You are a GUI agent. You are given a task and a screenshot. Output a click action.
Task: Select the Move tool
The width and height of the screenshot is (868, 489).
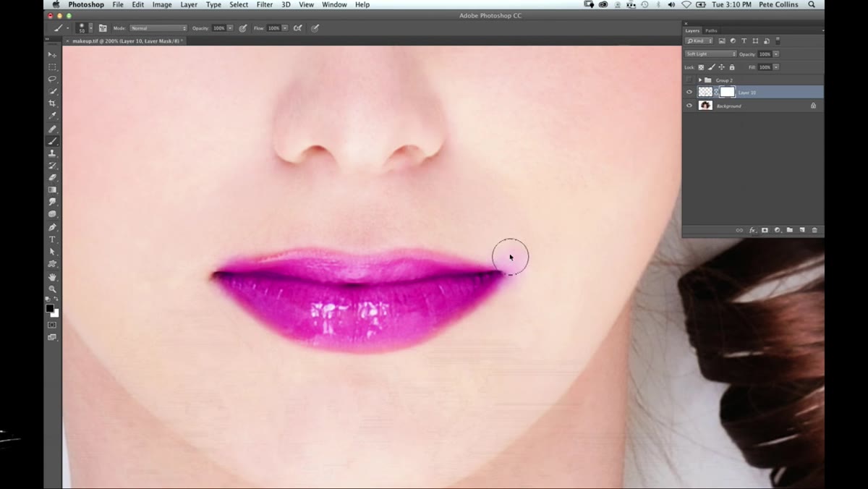(52, 54)
